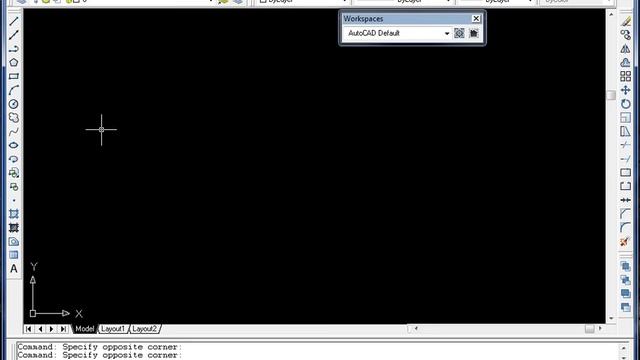
Task: Select the Chamfer tool
Action: click(x=625, y=214)
